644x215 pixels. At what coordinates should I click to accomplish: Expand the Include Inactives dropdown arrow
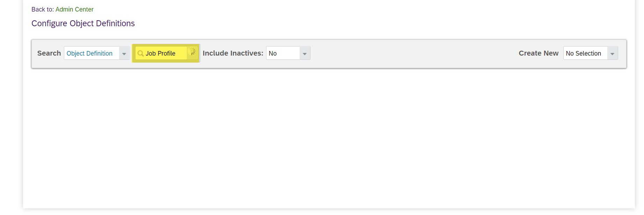[x=305, y=53]
